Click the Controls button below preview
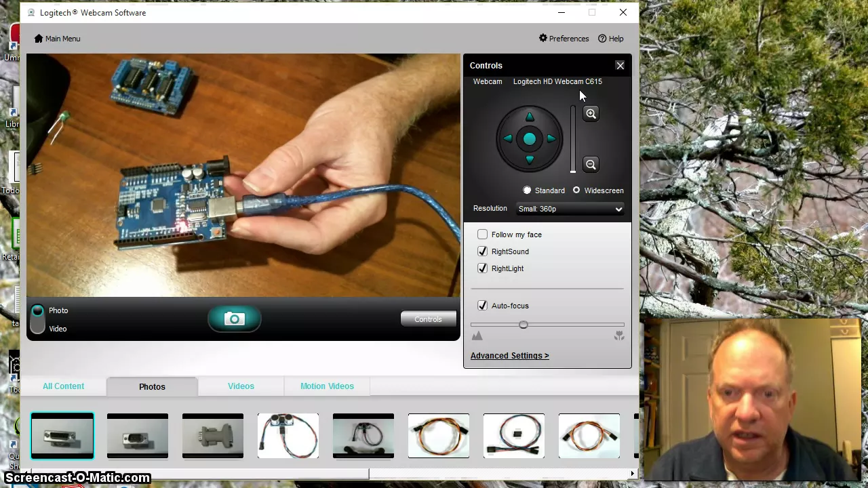Viewport: 868px width, 488px height. (x=428, y=319)
